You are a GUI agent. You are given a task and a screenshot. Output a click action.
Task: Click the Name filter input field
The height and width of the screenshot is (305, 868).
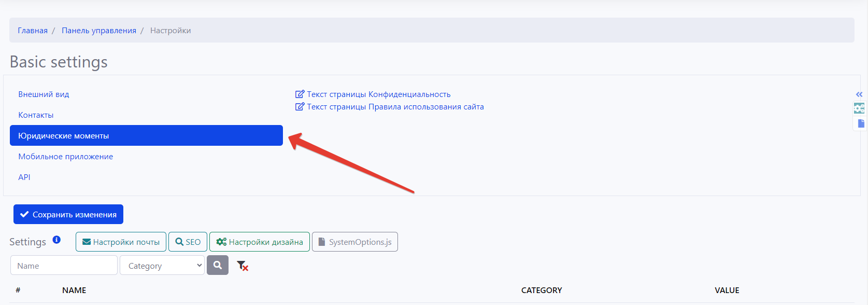click(64, 266)
